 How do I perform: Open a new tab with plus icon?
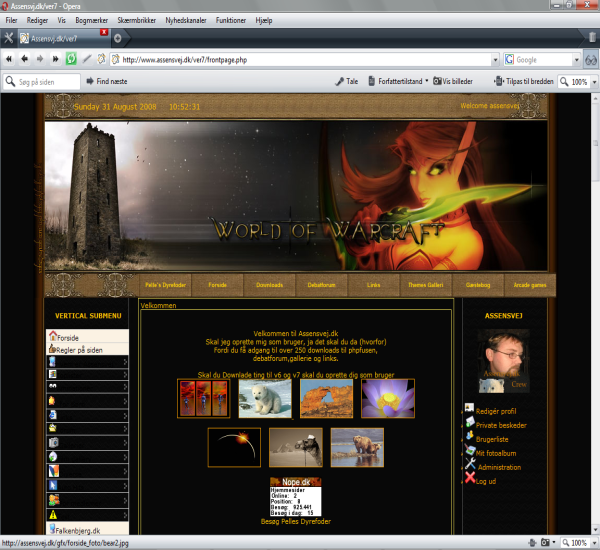point(117,38)
